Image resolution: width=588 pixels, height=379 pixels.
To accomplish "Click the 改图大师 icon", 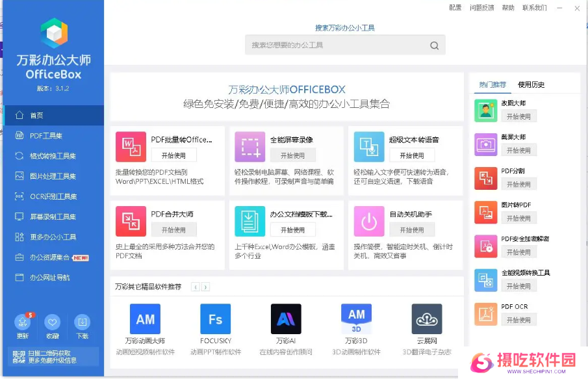I will point(485,111).
